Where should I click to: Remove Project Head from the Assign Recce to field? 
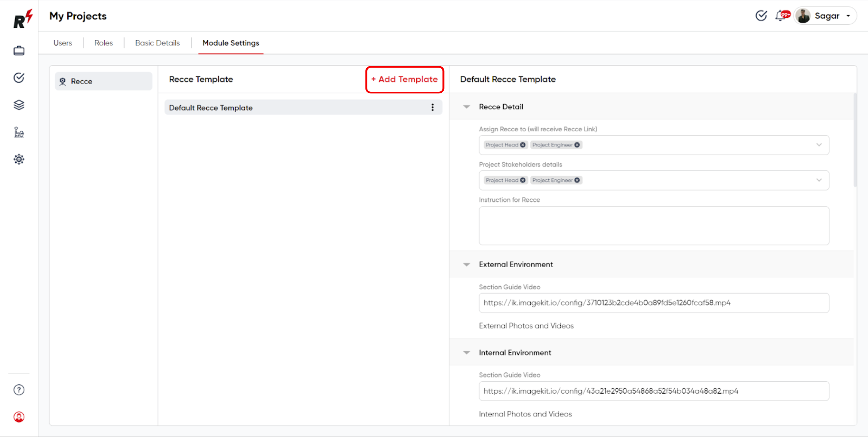(523, 145)
